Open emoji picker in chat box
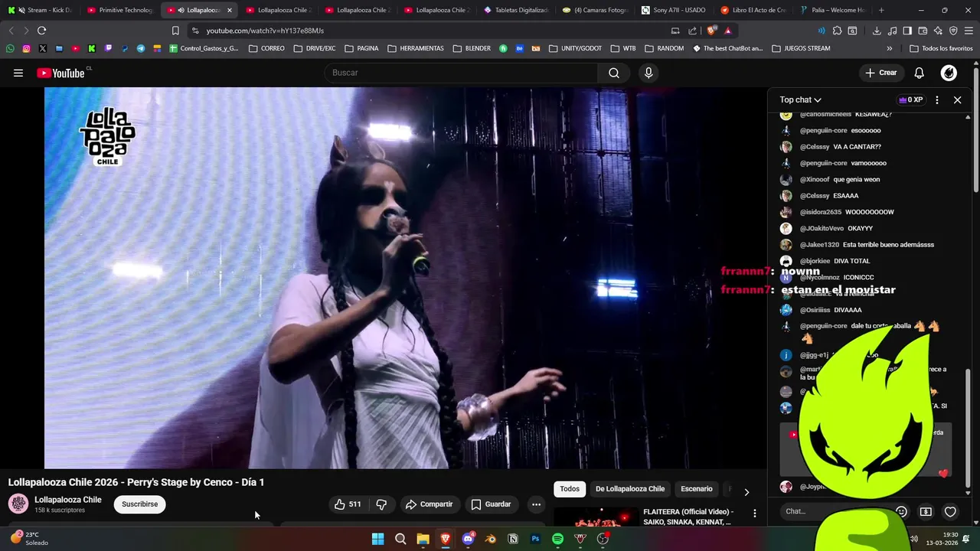980x551 pixels. 901,511
